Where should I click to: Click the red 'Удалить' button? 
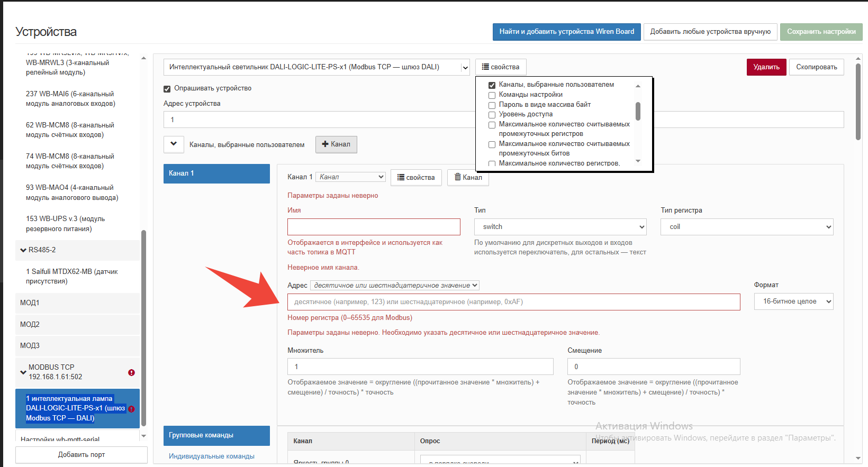[766, 67]
